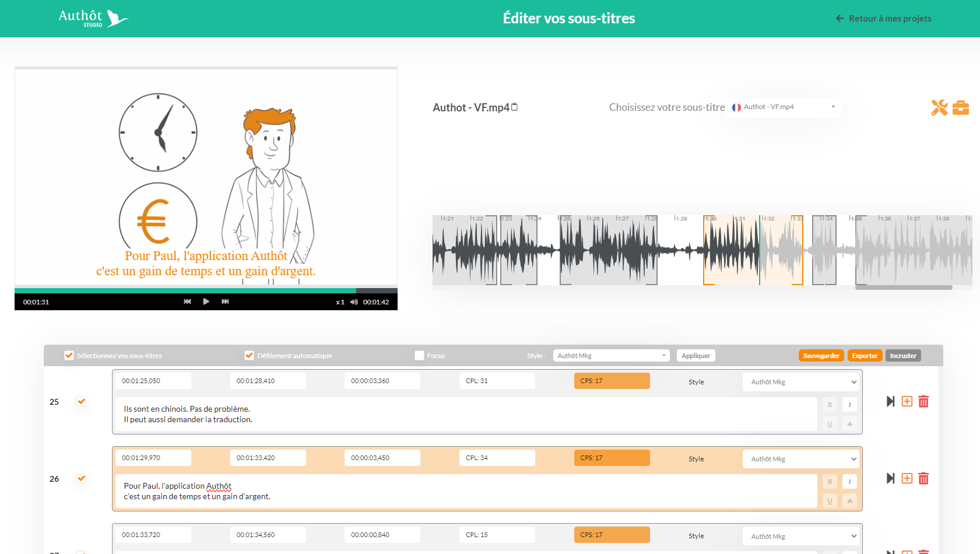Change text color of subtitle 26

click(849, 501)
